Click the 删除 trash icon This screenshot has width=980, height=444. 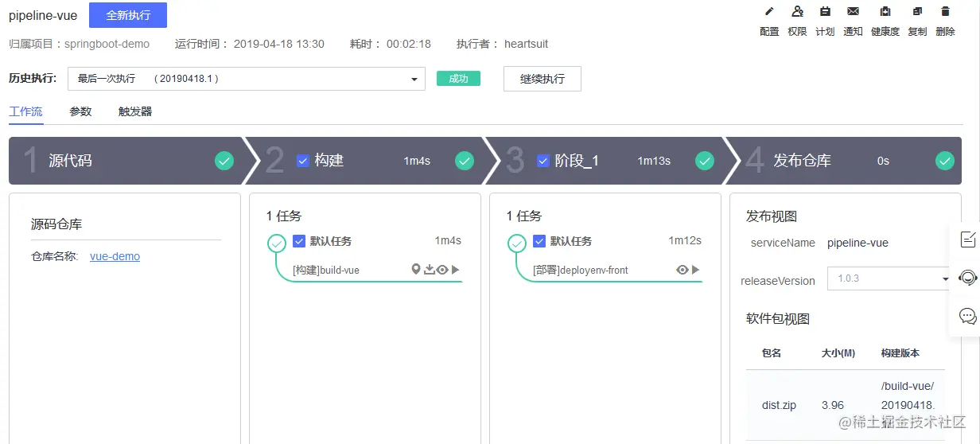pos(945,11)
